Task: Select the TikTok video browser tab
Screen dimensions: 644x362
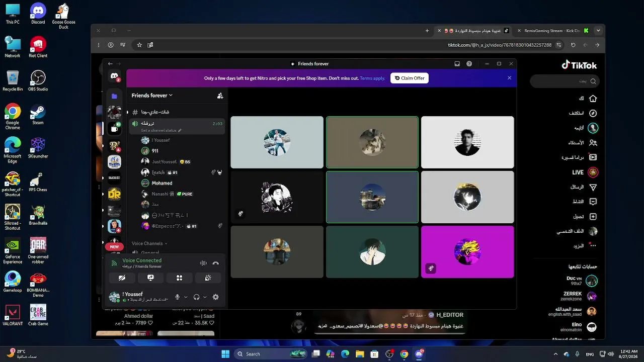Action: point(474,31)
